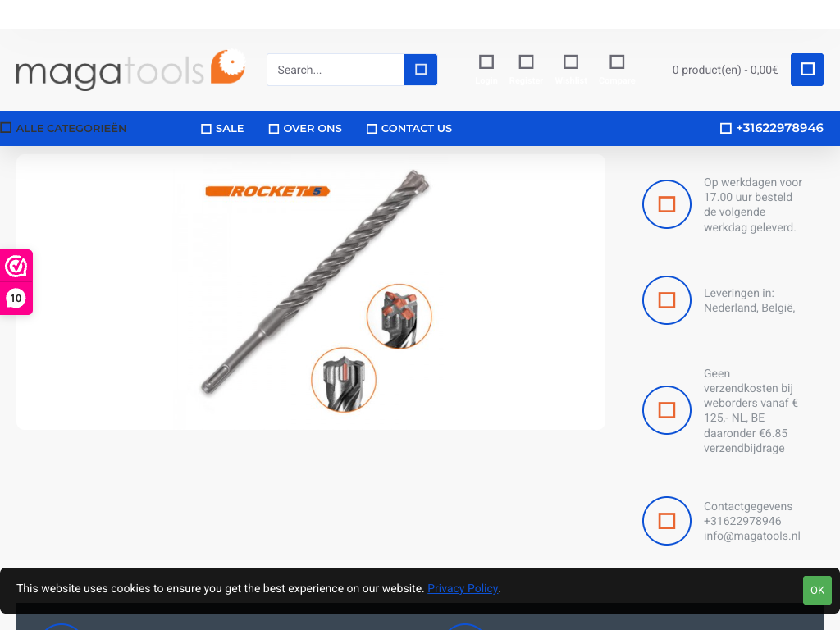Open the Compare icon
The height and width of the screenshot is (630, 840).
(x=617, y=70)
